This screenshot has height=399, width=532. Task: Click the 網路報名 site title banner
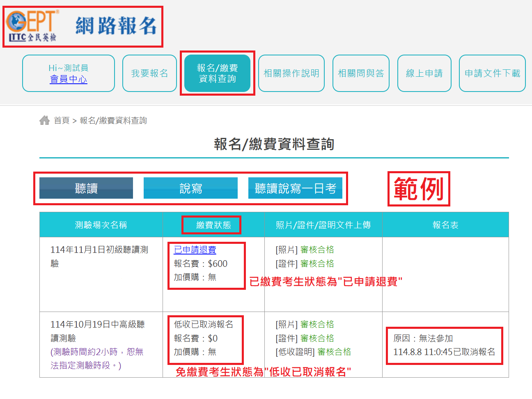116,25
